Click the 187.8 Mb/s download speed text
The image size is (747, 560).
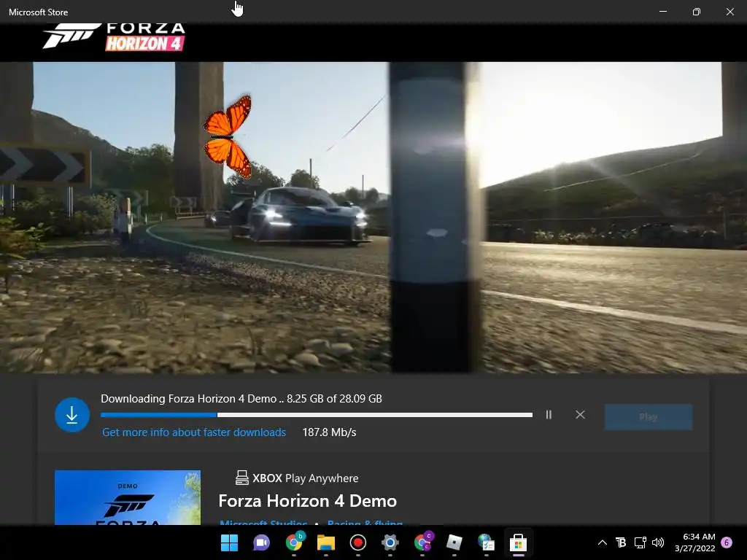[x=329, y=432]
